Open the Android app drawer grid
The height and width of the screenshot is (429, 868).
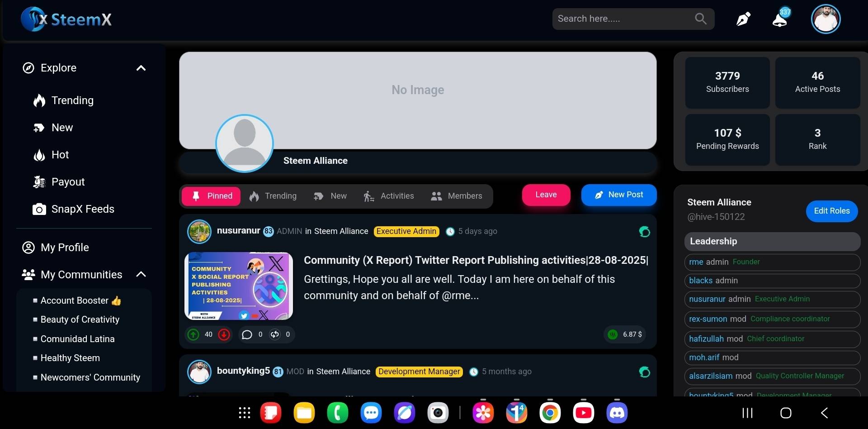[x=245, y=413]
